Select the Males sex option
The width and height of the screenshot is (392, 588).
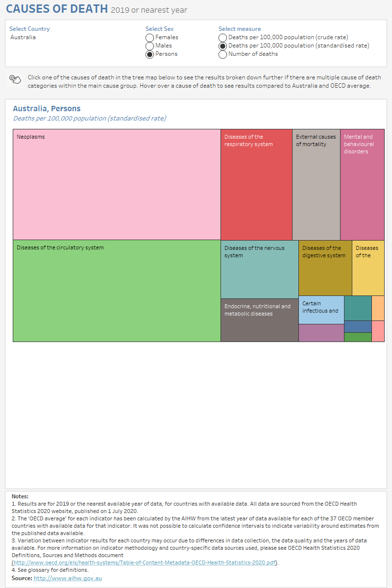[x=150, y=46]
